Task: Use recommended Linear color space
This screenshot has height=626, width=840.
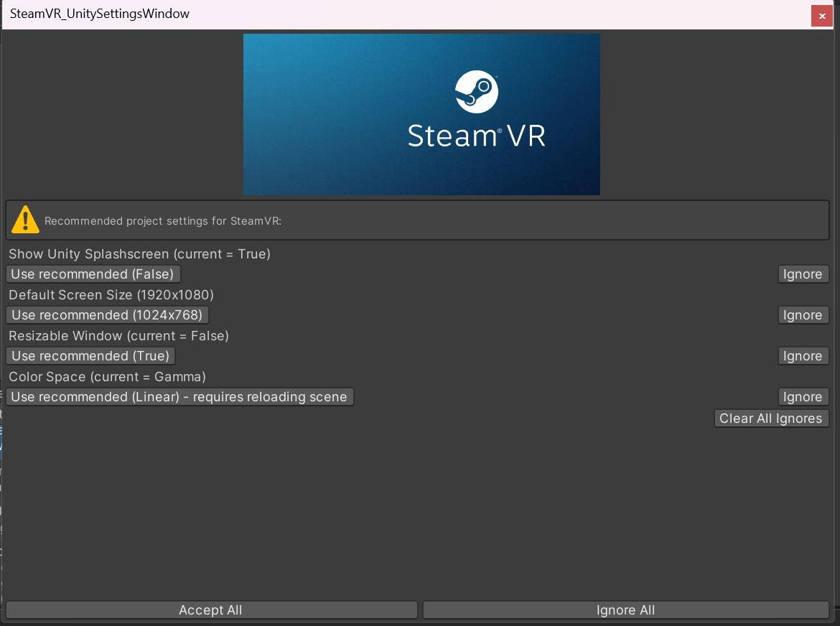Action: click(179, 397)
